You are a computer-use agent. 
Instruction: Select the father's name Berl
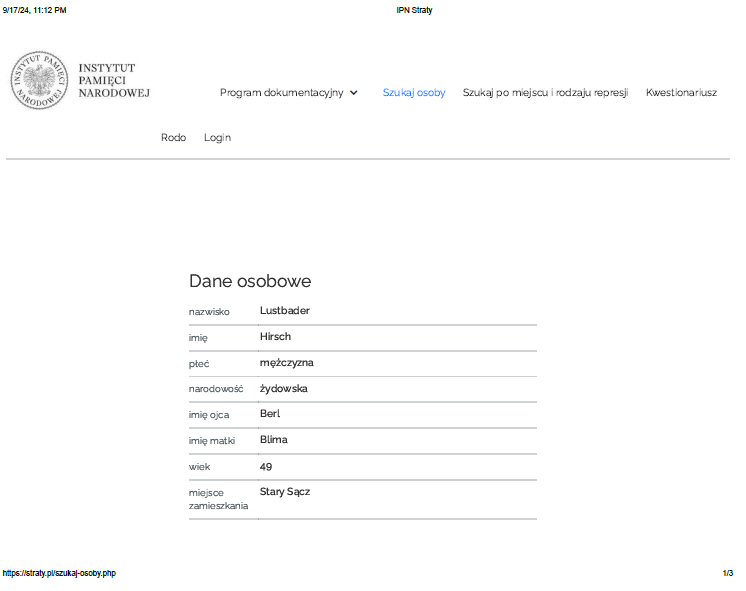click(270, 414)
